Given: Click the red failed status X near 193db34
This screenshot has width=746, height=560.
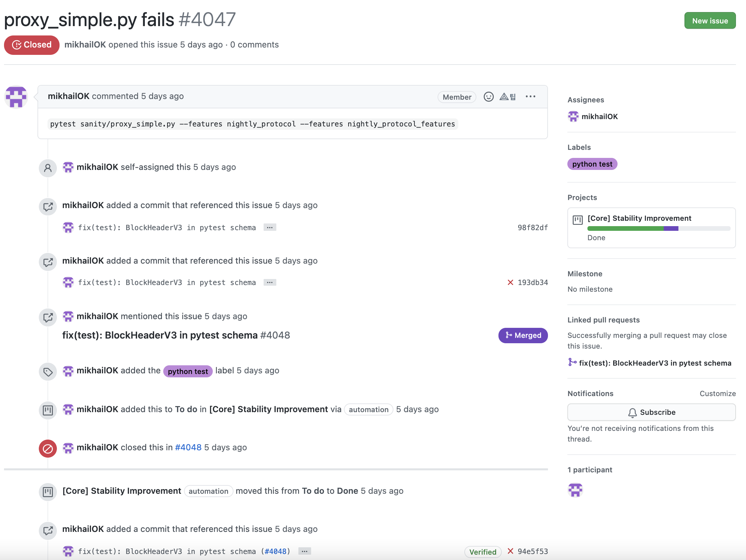Looking at the screenshot, I should (x=510, y=282).
